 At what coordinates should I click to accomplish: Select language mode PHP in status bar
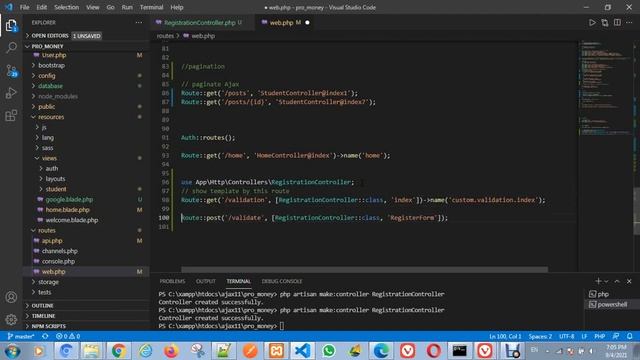(600, 336)
